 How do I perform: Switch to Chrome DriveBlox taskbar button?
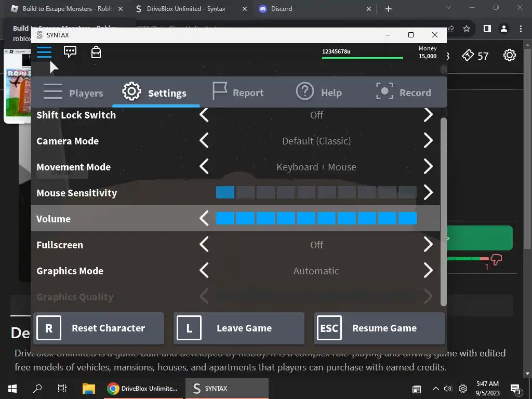click(x=142, y=389)
